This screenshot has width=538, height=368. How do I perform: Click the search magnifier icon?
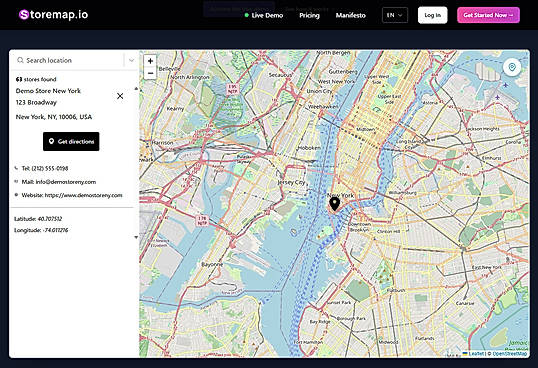tap(20, 60)
